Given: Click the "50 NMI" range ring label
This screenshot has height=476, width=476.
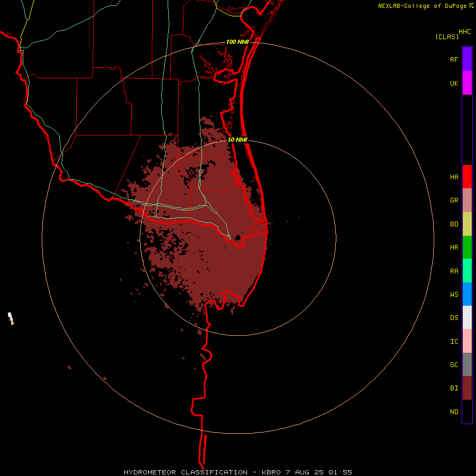Looking at the screenshot, I should pos(237,140).
